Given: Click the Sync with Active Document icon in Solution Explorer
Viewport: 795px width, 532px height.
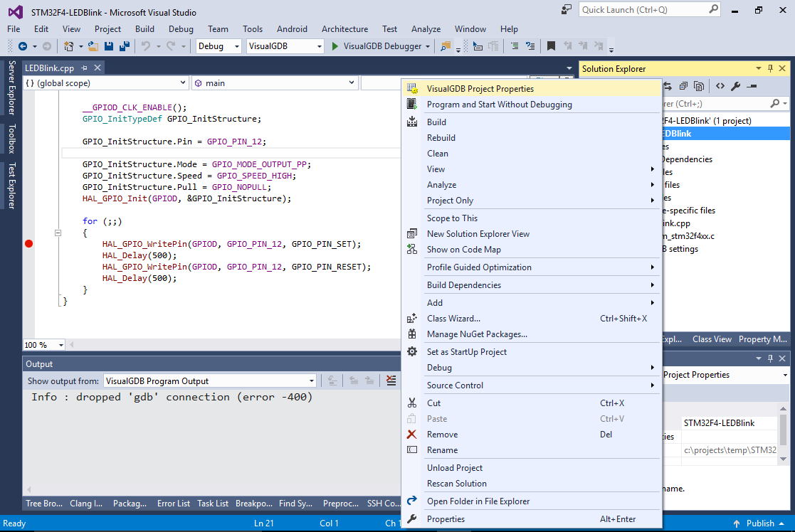Looking at the screenshot, I should (x=668, y=86).
